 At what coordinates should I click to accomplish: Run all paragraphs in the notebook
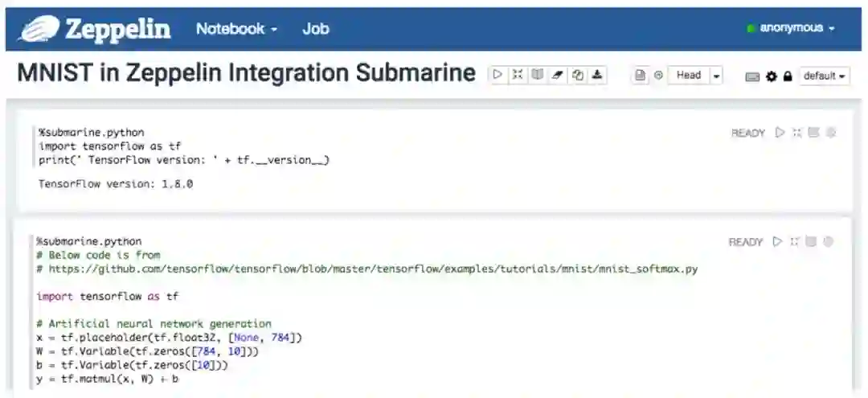[498, 75]
